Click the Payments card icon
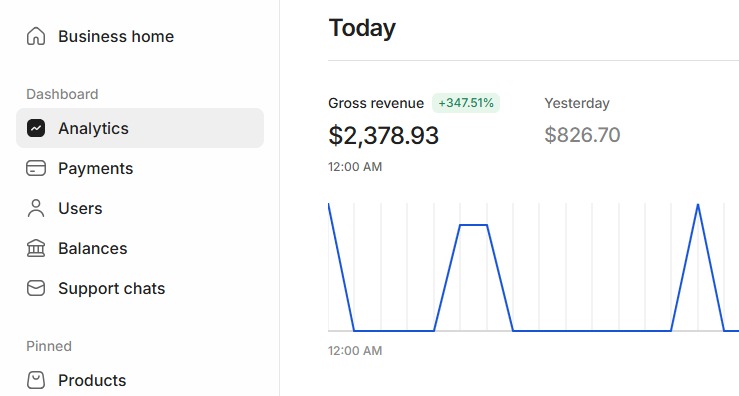Viewport: 739px width, 396px height. [36, 168]
